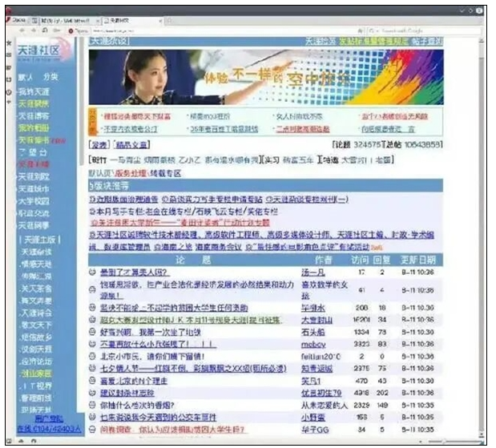Open the 七夕情人节 thread
This screenshot has width=496, height=448.
193,369
